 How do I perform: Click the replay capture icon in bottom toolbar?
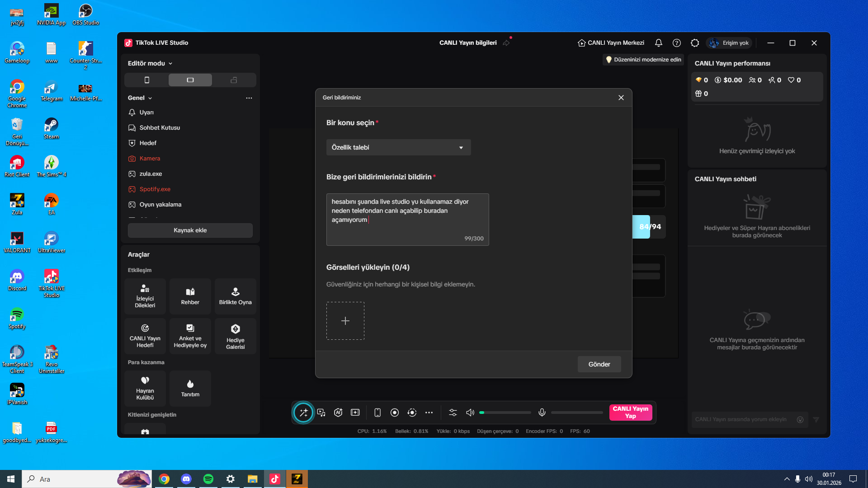pyautogui.click(x=412, y=413)
